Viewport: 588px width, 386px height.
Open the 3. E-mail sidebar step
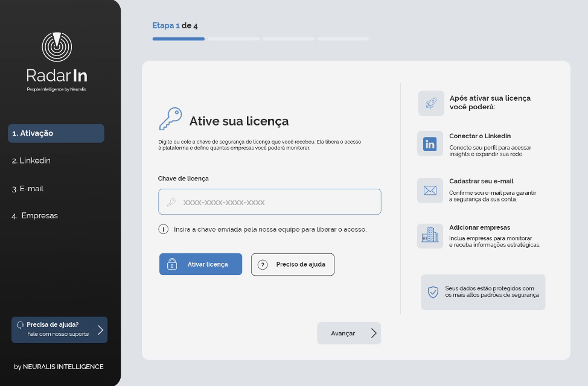click(28, 189)
